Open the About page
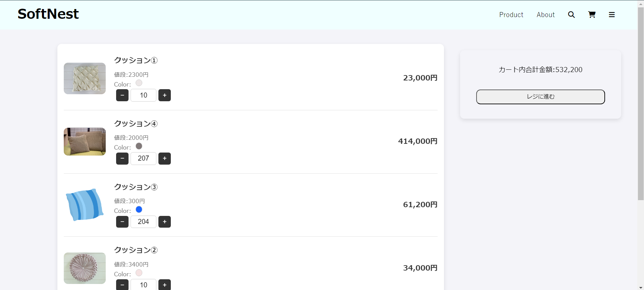This screenshot has width=644, height=290. pos(545,15)
